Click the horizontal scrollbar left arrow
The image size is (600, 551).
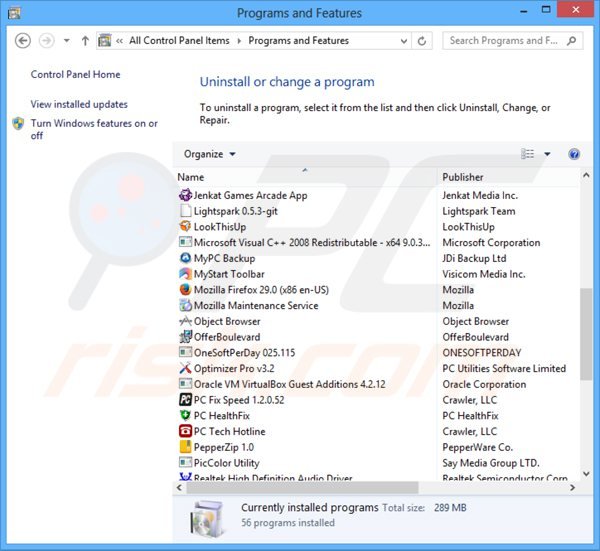pyautogui.click(x=179, y=487)
